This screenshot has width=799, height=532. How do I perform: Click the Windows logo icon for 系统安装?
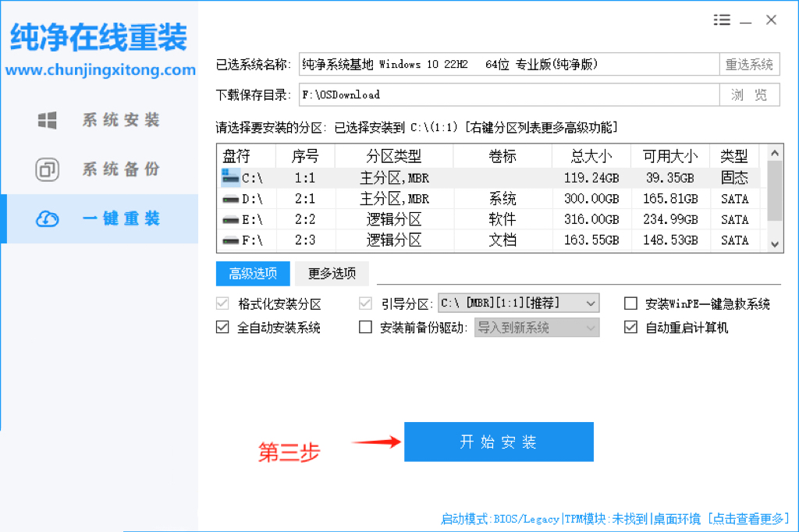pyautogui.click(x=48, y=120)
